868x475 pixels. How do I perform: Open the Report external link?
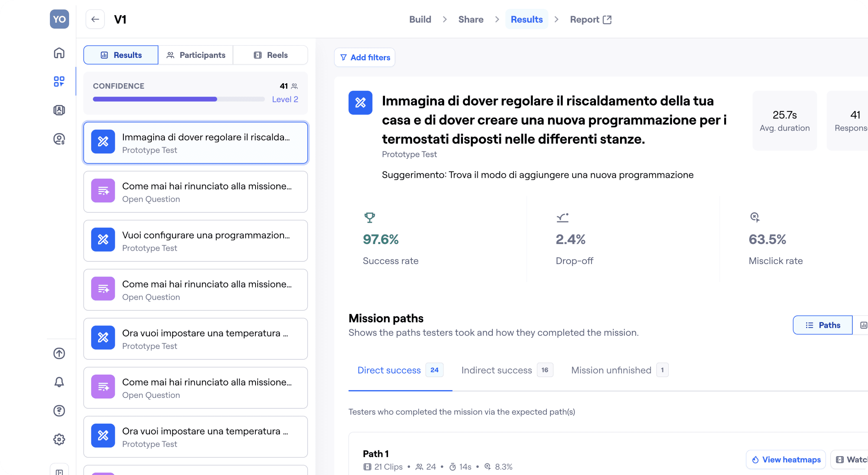pos(590,19)
